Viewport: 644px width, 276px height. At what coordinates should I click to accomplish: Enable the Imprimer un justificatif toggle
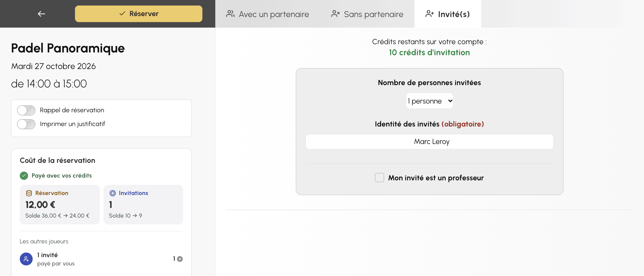pos(26,124)
